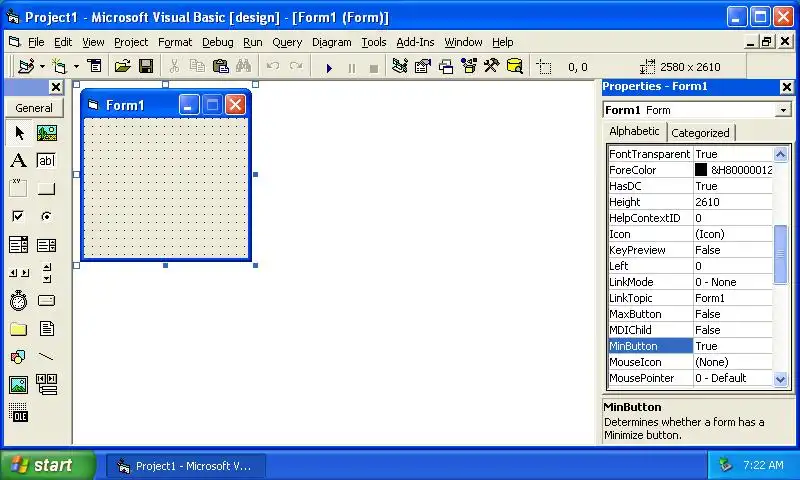This screenshot has height=480, width=800.
Task: Select the MaxButton property value False
Action: coord(733,314)
